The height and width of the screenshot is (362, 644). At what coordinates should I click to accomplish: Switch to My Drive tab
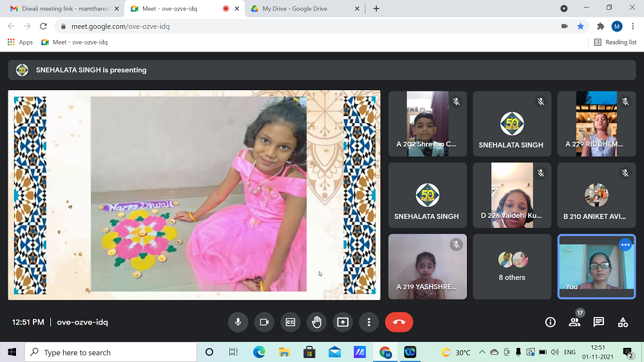coord(296,8)
